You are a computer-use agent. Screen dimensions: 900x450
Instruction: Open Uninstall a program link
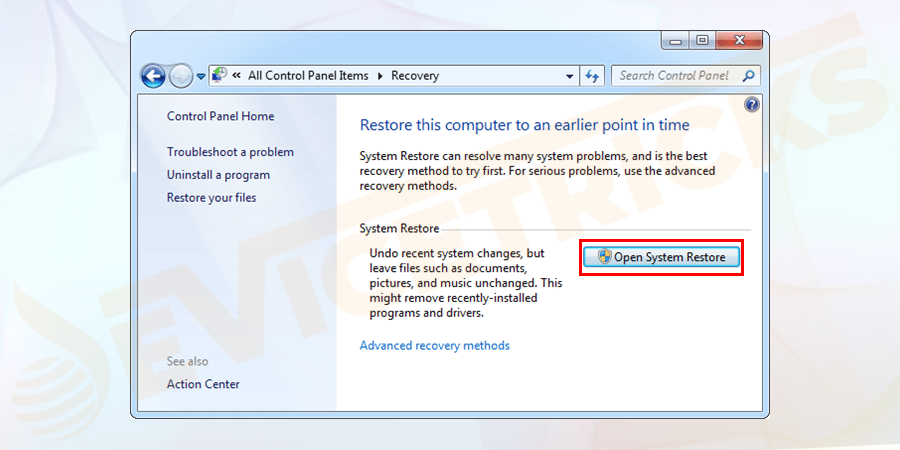pos(218,175)
